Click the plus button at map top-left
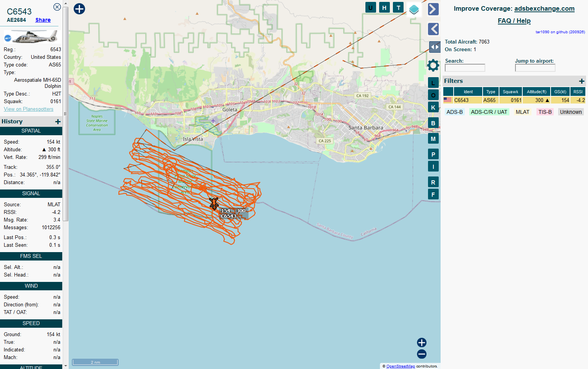Screen dimensions: 588x369 pos(79,9)
